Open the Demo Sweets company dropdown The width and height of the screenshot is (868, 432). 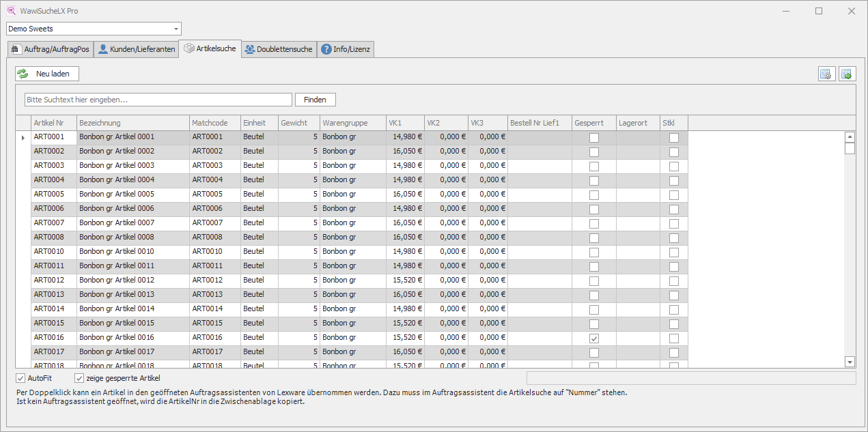176,29
